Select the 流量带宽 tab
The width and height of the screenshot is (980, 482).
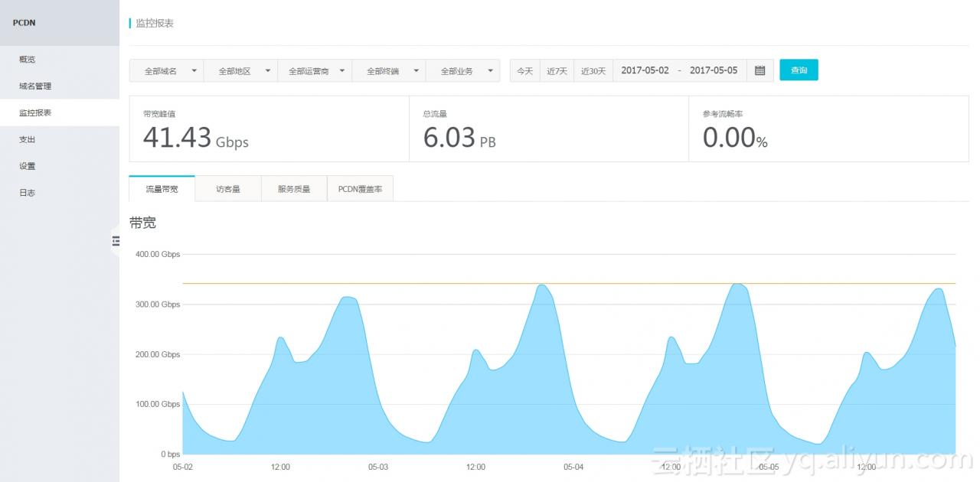[x=162, y=189]
